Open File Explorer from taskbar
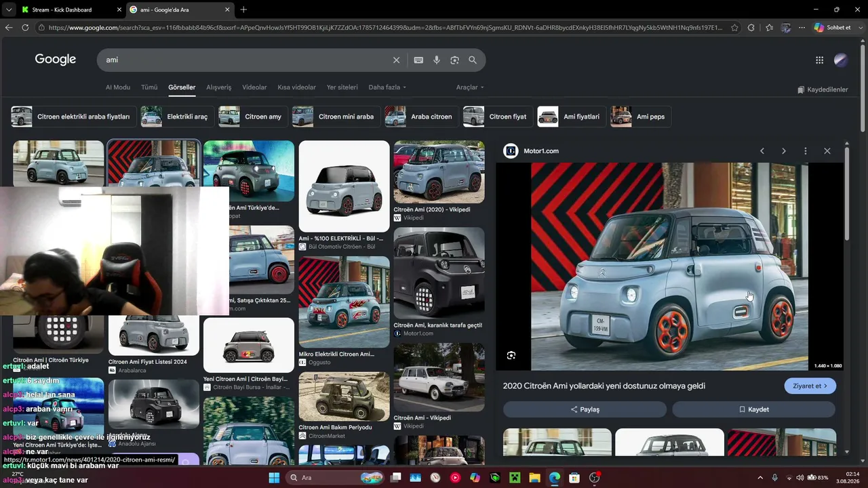The height and width of the screenshot is (488, 868). (534, 478)
